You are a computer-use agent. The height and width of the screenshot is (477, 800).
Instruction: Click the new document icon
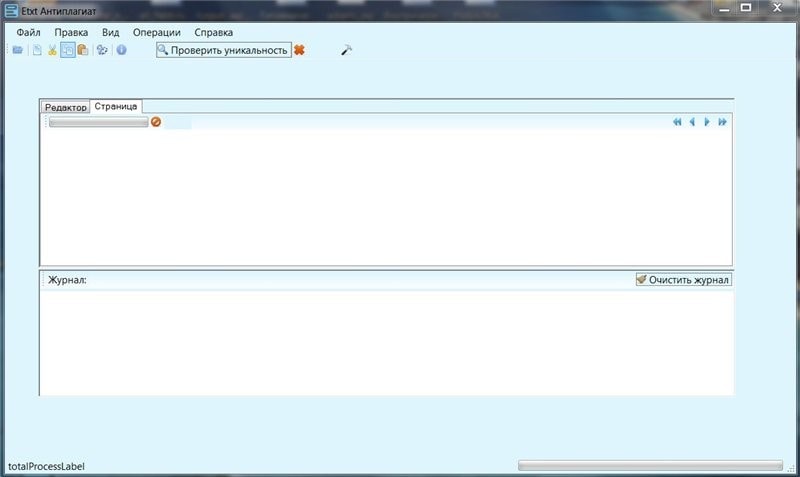tap(37, 50)
